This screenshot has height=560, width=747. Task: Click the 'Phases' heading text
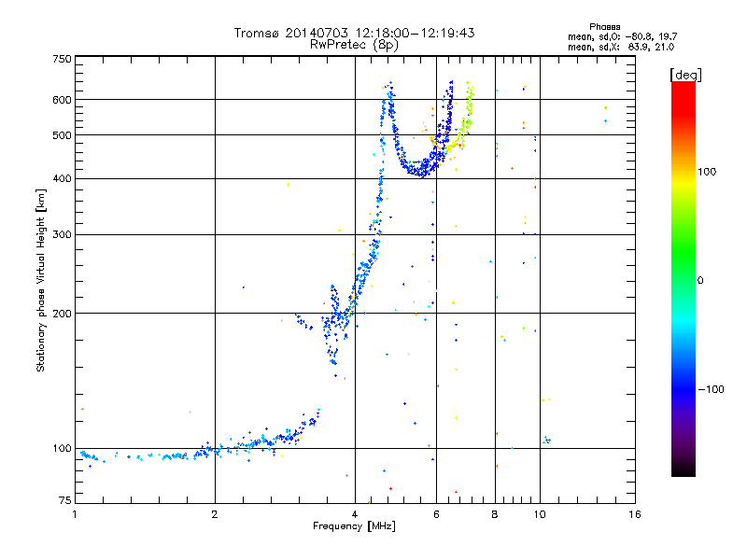click(x=604, y=27)
